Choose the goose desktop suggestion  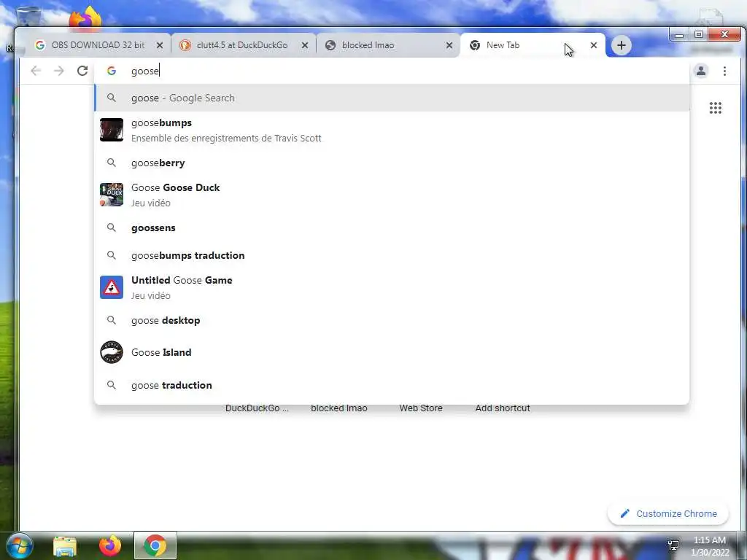[392, 320]
